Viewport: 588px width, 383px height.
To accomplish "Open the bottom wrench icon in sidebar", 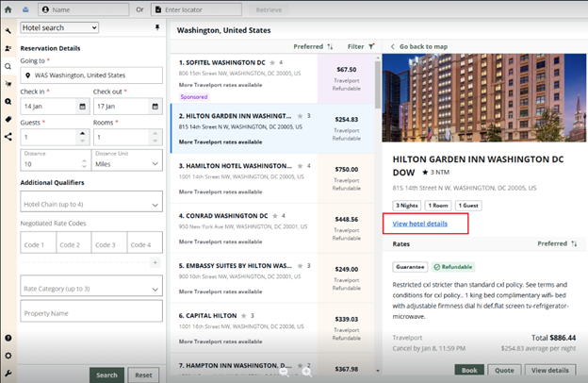I will (8, 374).
